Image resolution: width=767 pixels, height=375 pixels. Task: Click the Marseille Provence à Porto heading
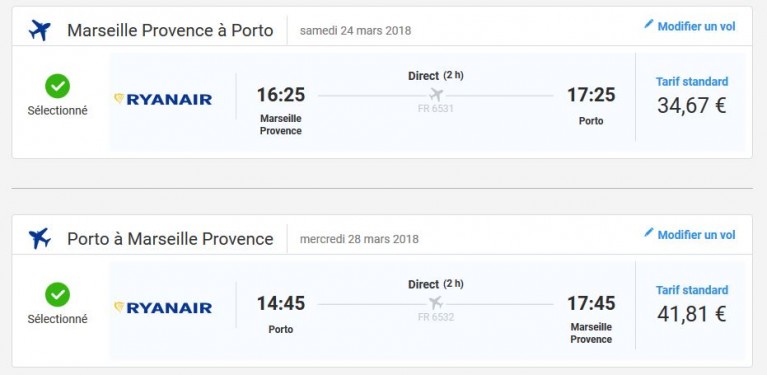[170, 30]
